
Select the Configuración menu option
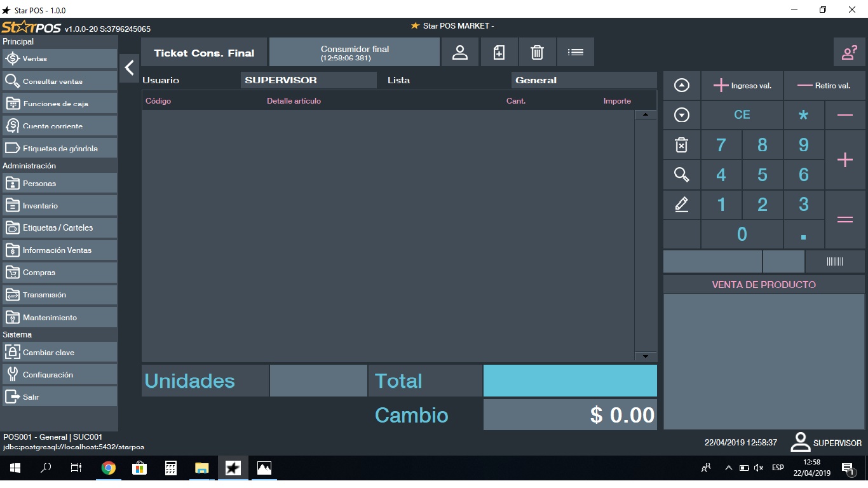60,375
